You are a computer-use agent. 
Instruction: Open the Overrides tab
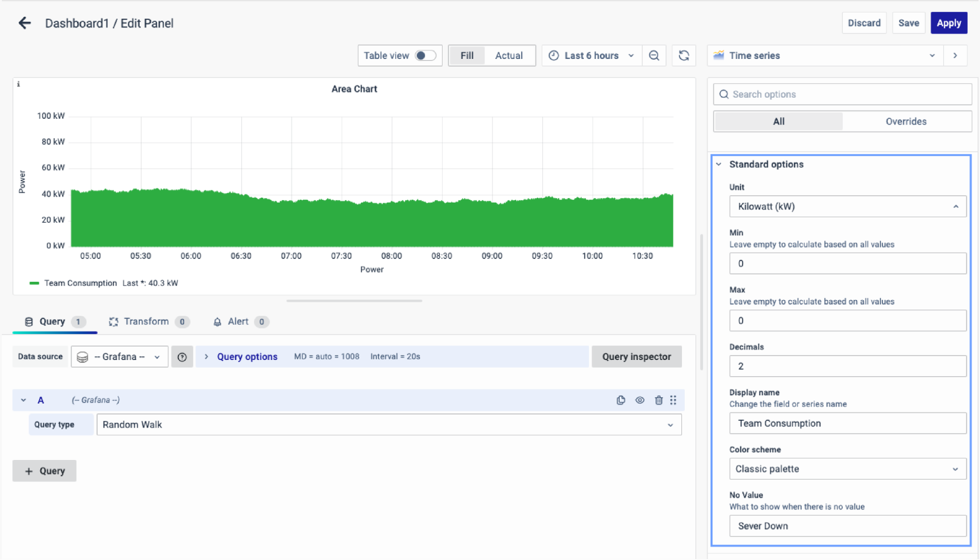(x=905, y=122)
